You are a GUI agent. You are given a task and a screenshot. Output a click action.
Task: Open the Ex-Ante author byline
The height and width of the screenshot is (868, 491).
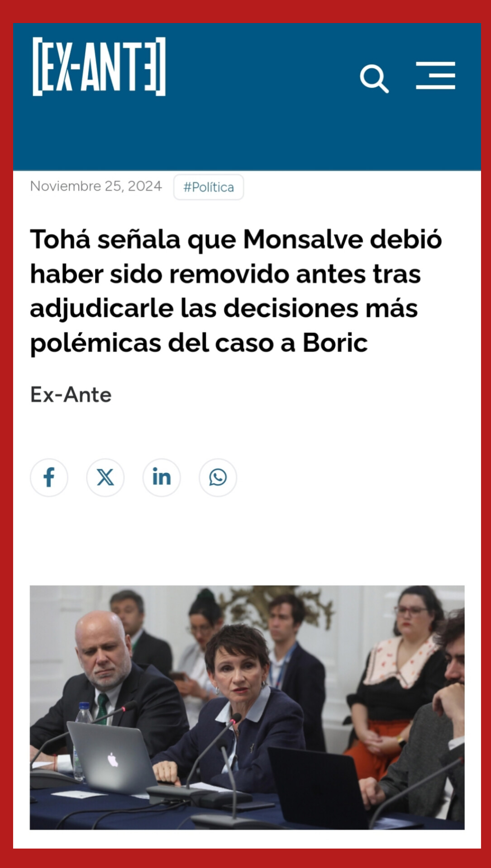pyautogui.click(x=71, y=394)
